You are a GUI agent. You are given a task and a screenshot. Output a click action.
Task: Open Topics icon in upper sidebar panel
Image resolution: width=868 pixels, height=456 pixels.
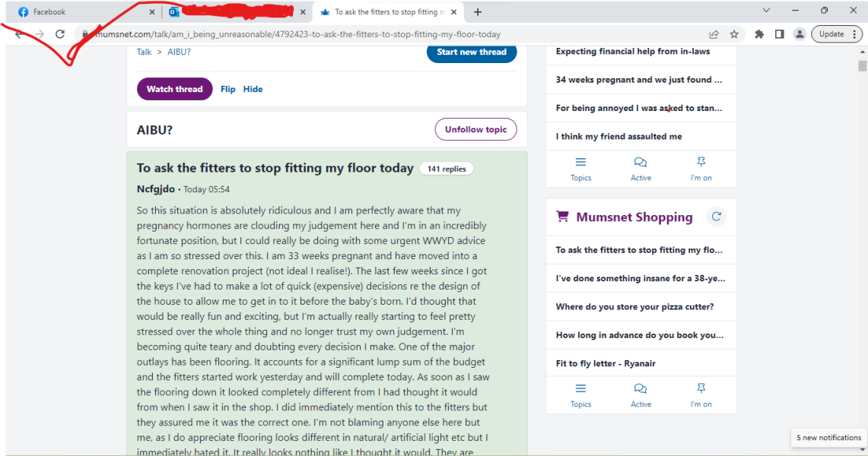pyautogui.click(x=580, y=162)
